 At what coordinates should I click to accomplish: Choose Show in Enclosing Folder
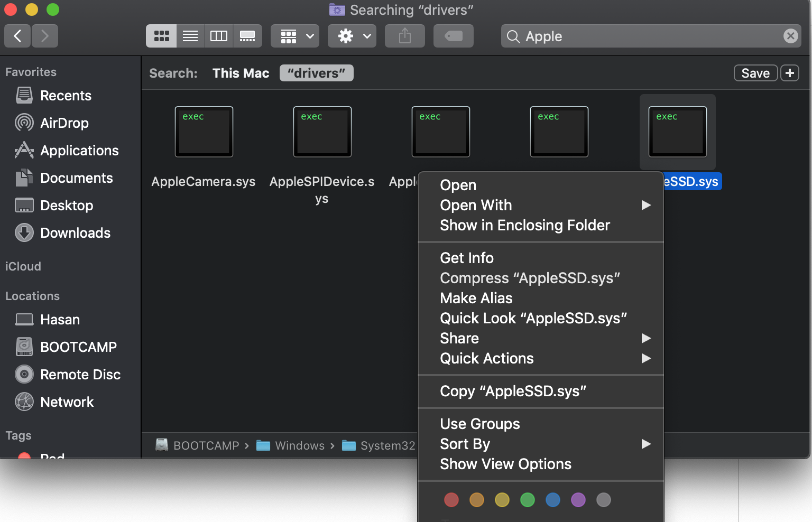pyautogui.click(x=540, y=225)
